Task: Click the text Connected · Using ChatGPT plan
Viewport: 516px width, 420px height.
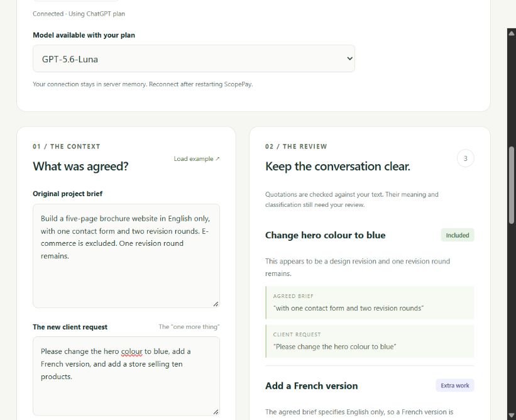Action: (79, 14)
